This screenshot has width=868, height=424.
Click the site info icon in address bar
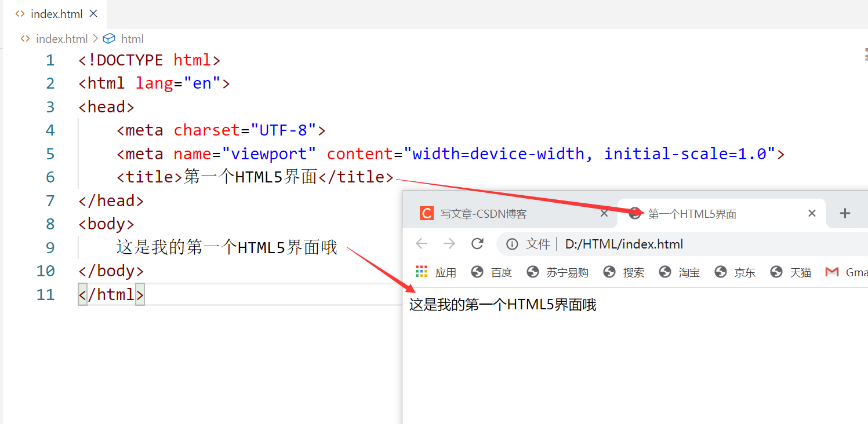click(512, 244)
